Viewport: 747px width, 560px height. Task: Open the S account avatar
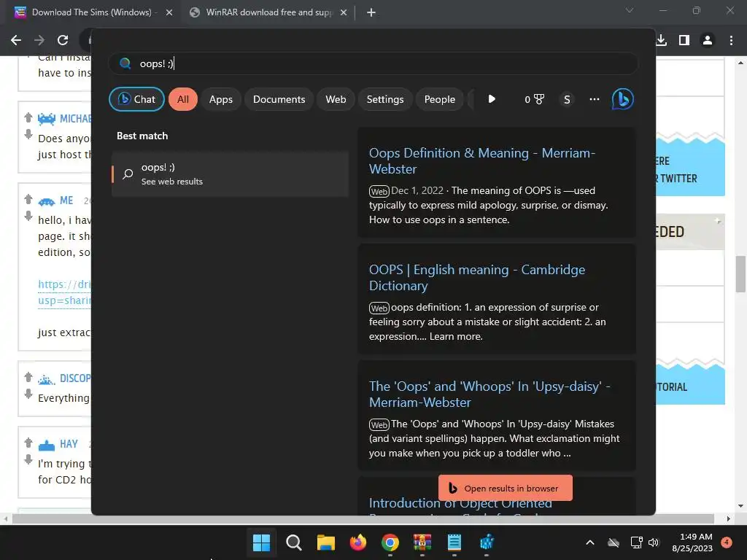(x=567, y=99)
